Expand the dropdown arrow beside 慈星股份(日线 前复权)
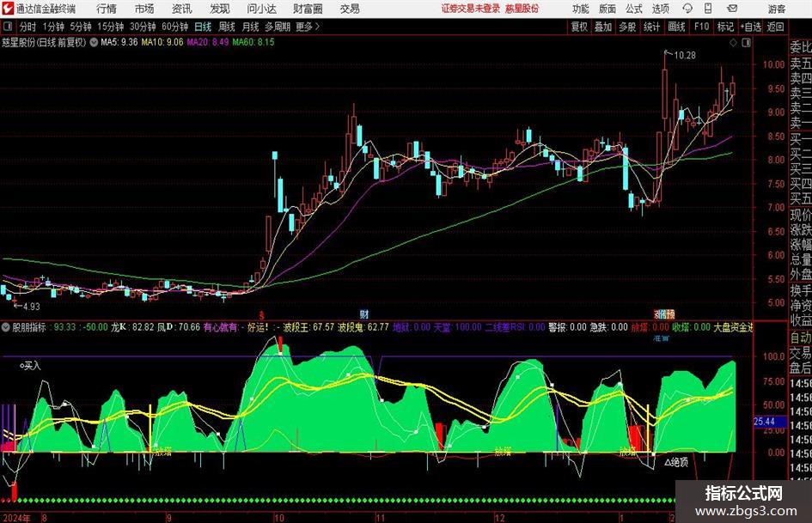Screen dimensions: 812x523 (x=94, y=42)
